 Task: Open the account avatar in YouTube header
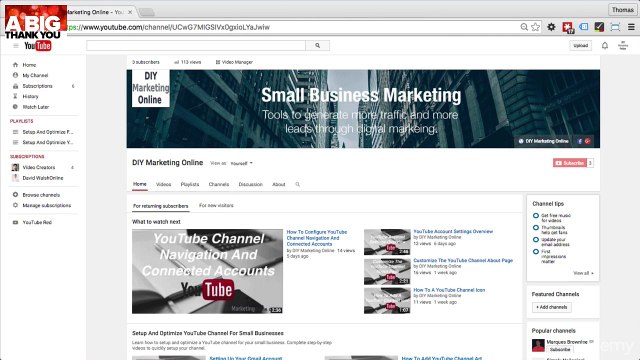[623, 46]
